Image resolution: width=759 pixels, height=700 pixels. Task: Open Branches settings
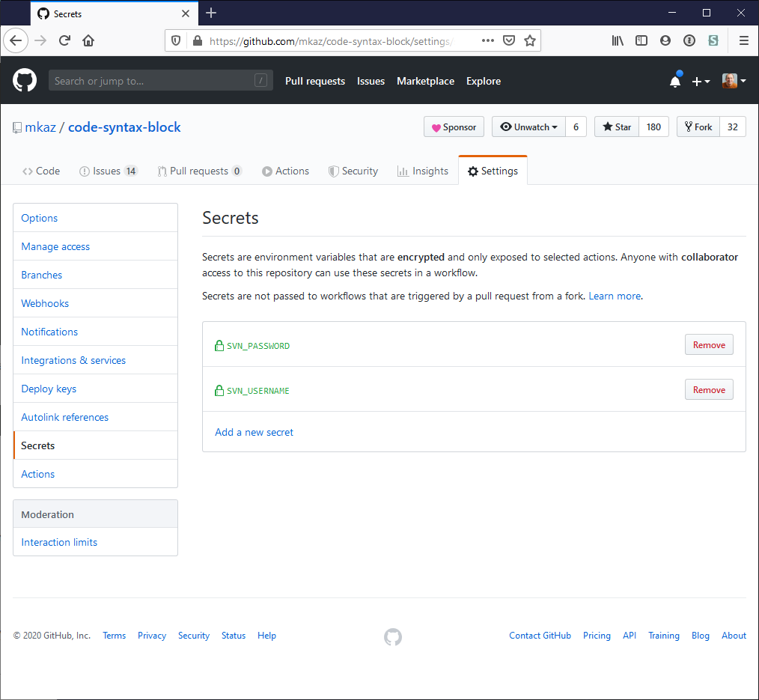pos(95,275)
